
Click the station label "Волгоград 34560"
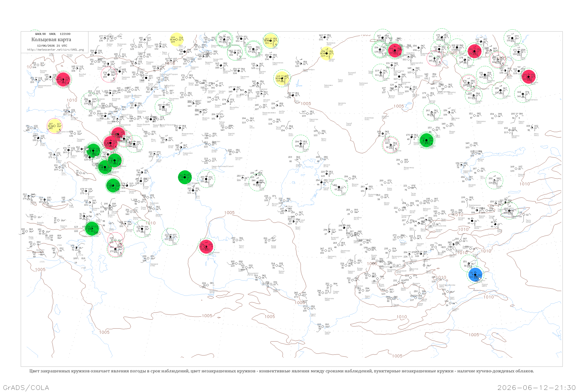click(x=142, y=112)
